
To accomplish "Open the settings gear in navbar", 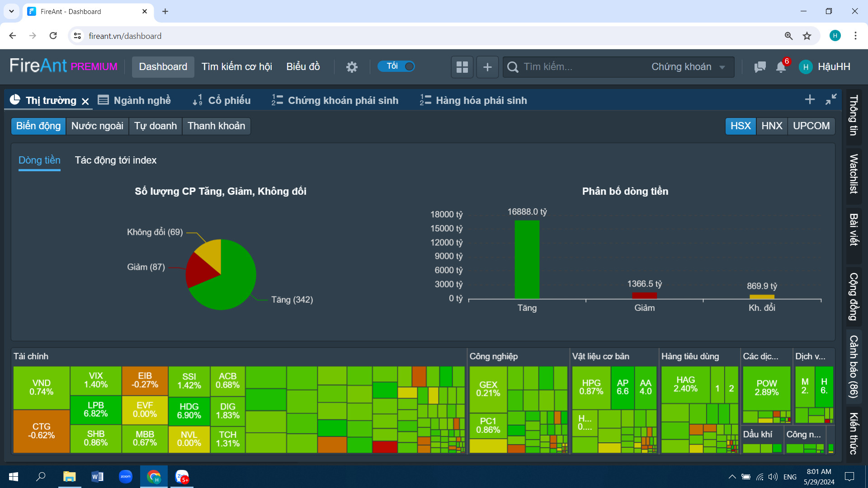I will pos(352,67).
